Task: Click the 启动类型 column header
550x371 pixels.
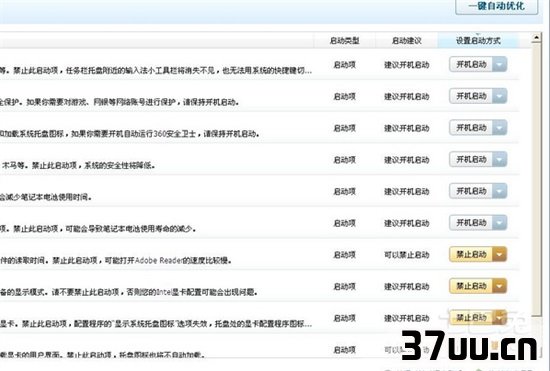Action: pyautogui.click(x=344, y=41)
